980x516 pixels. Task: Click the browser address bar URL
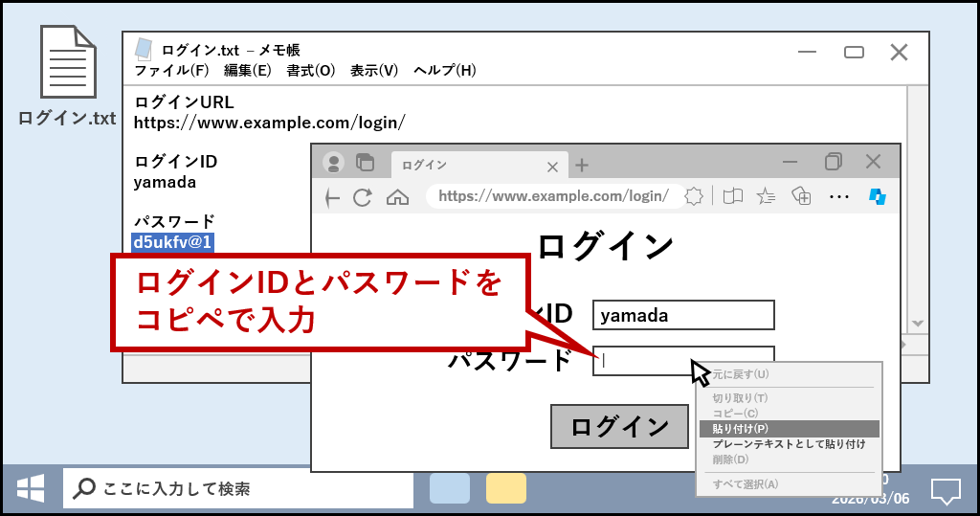coord(553,196)
